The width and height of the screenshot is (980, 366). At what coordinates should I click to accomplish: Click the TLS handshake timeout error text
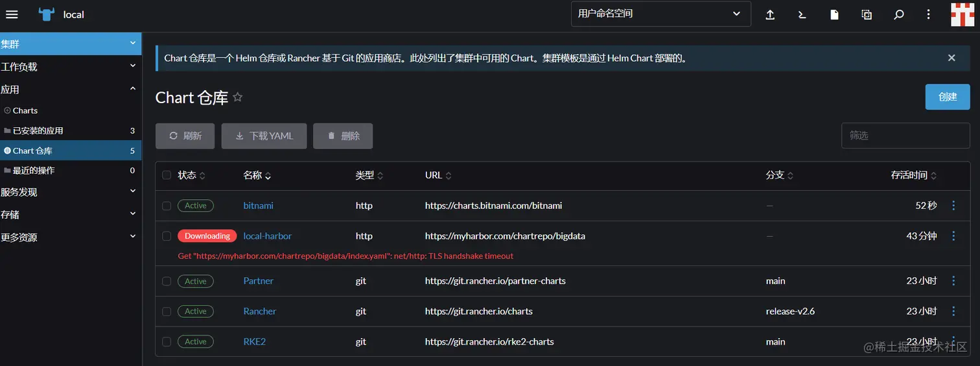pyautogui.click(x=345, y=256)
